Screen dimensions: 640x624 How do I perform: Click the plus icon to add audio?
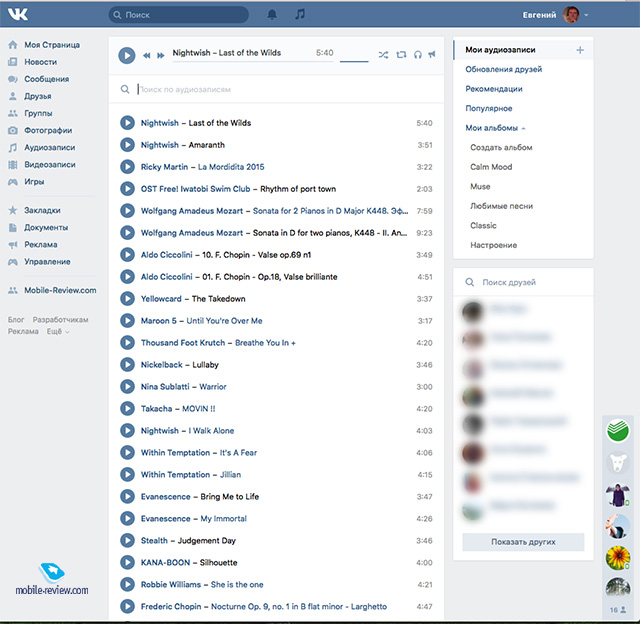[x=580, y=50]
